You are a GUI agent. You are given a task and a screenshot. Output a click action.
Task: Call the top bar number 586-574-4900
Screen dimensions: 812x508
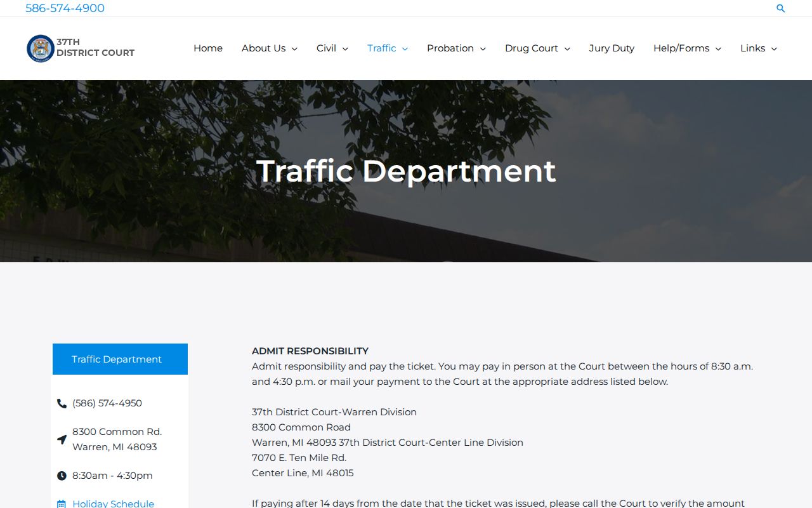coord(65,8)
